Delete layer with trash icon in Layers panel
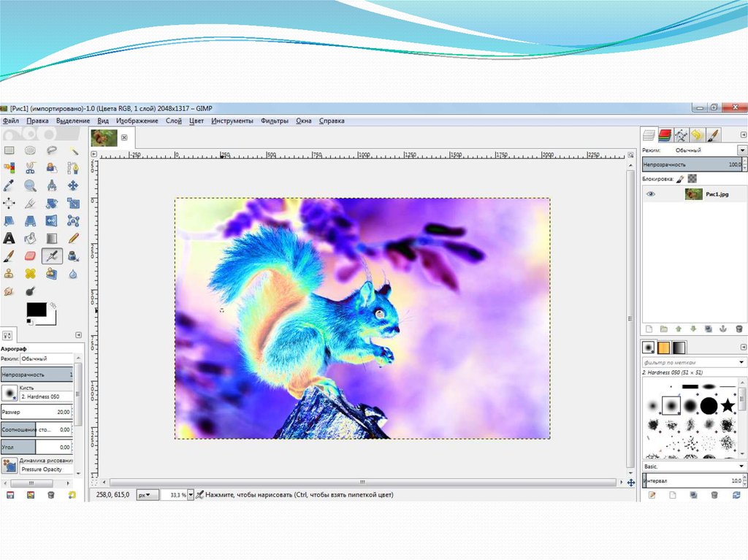Image resolution: width=748 pixels, height=560 pixels. (x=739, y=329)
